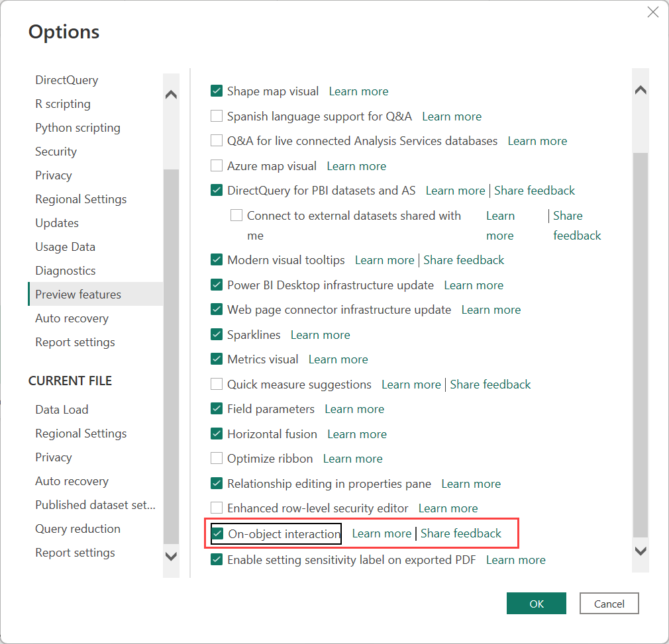The width and height of the screenshot is (669, 644).
Task: Open DirectQuery settings page
Action: [66, 79]
